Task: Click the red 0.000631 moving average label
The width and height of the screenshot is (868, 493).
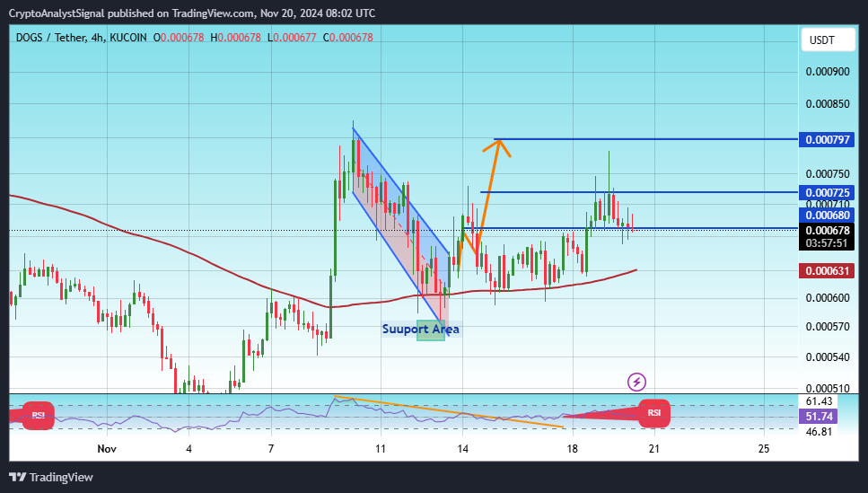Action: [x=827, y=271]
